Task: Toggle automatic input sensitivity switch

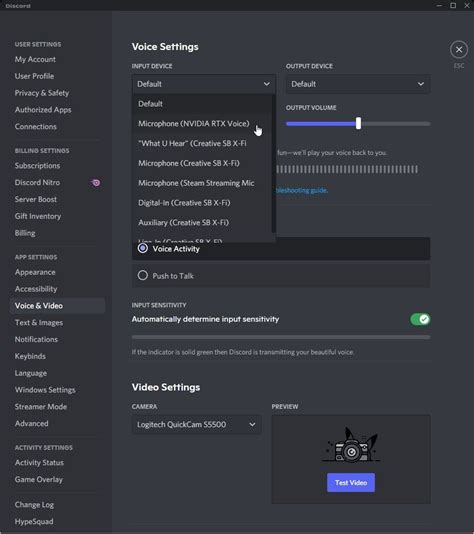Action: coord(420,319)
